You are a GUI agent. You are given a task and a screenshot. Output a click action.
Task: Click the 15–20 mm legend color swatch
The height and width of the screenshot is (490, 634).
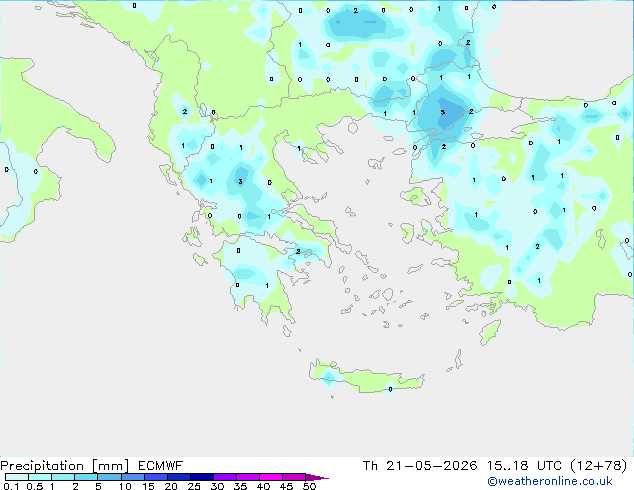click(x=156, y=477)
